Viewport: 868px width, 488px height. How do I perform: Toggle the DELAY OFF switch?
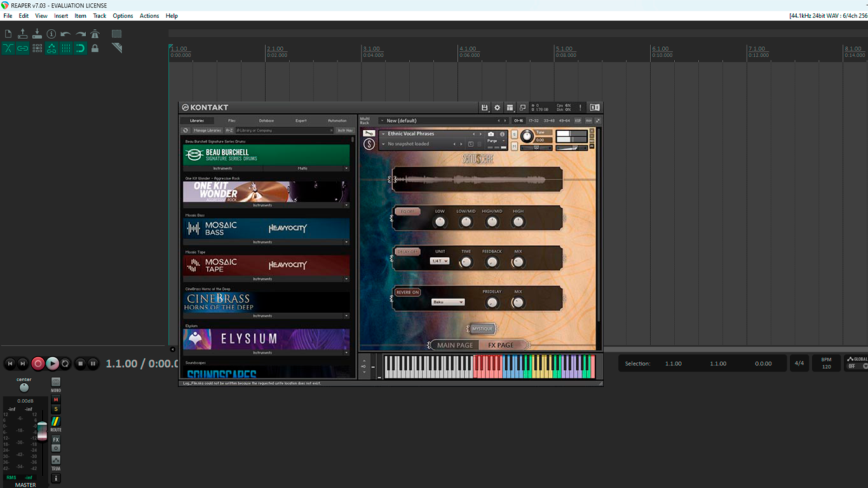tap(407, 252)
